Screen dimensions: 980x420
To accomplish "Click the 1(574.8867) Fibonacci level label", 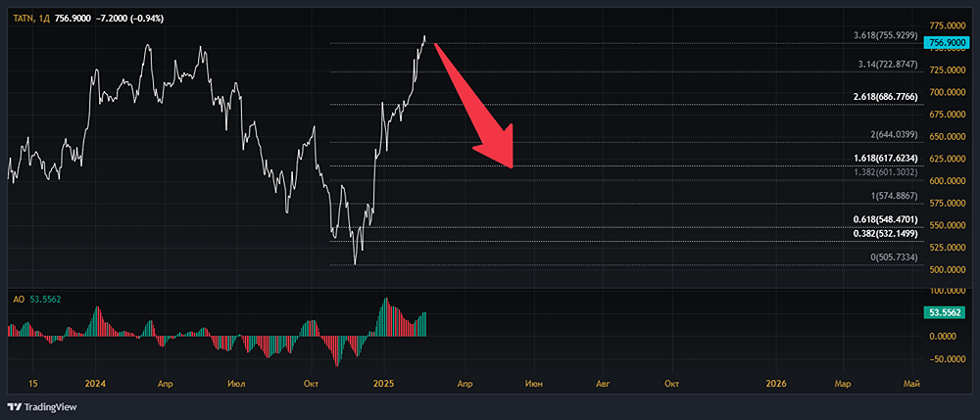I will [x=894, y=196].
